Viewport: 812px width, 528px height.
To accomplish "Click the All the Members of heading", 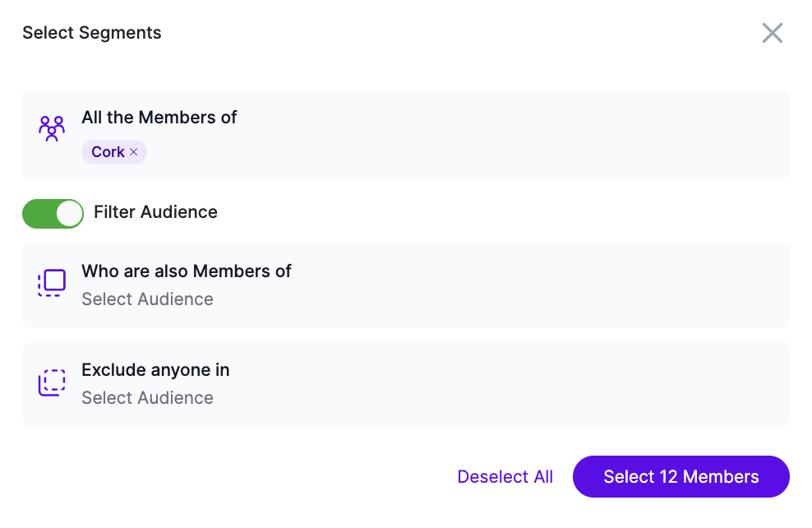I will pyautogui.click(x=159, y=118).
